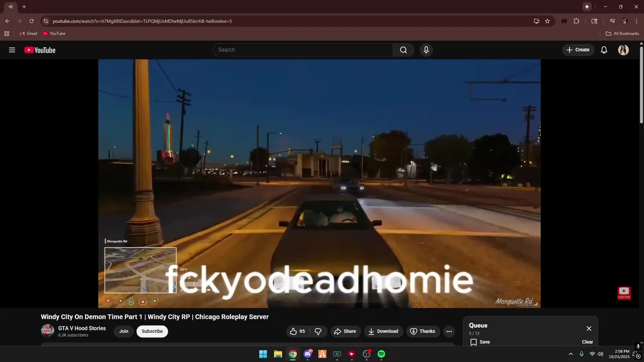Clear the queue
The height and width of the screenshot is (362, 644).
[x=588, y=342]
